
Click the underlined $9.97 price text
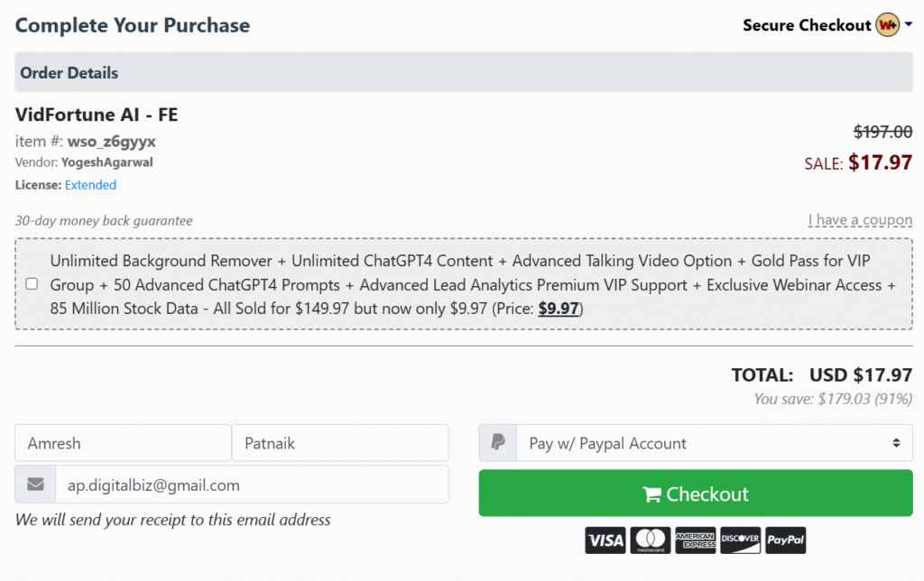point(558,309)
